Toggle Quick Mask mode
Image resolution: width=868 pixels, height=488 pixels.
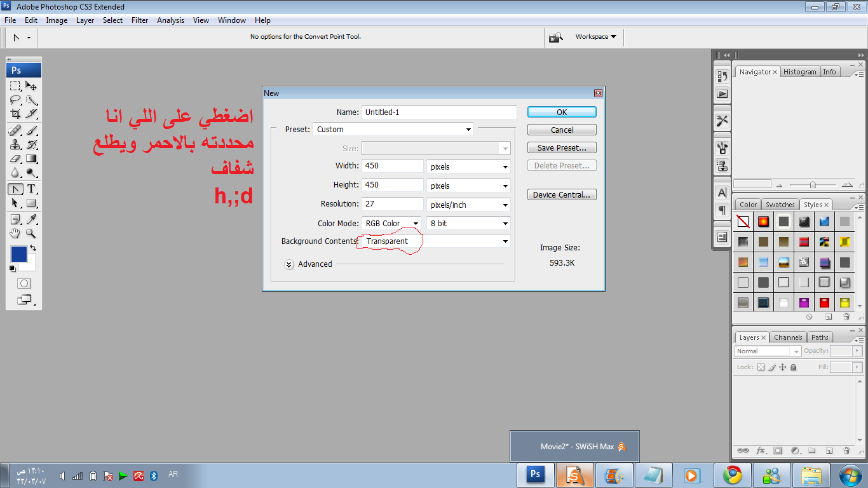click(x=24, y=283)
